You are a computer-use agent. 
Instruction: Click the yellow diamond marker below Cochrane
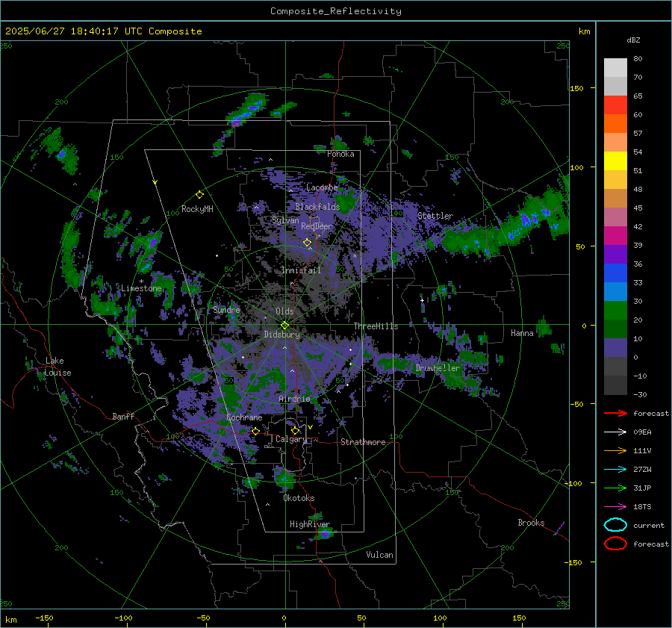(x=255, y=431)
